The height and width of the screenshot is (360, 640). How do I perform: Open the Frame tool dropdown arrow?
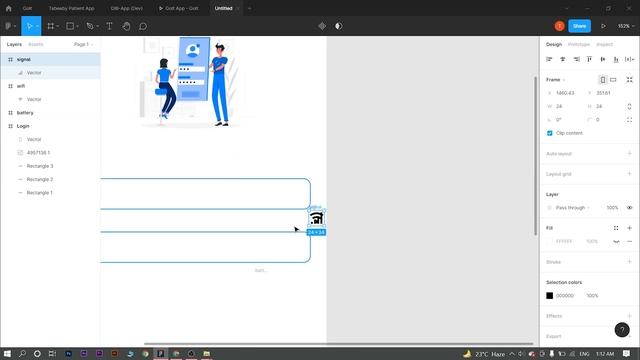[x=58, y=26]
